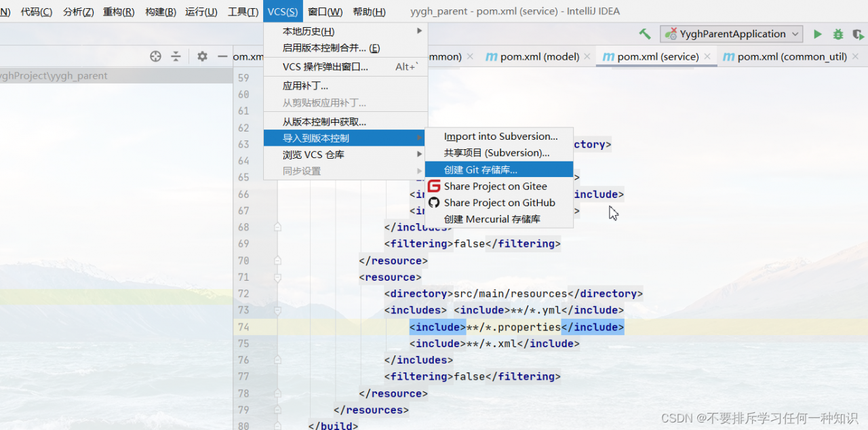Start debugging with the bug icon
The image size is (868, 430).
(x=838, y=34)
